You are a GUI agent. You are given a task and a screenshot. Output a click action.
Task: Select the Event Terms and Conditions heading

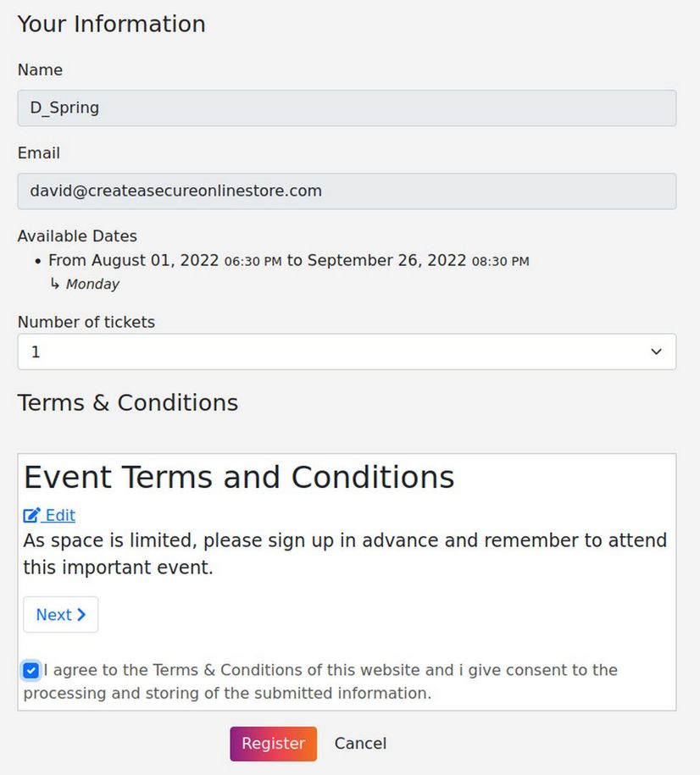(239, 478)
